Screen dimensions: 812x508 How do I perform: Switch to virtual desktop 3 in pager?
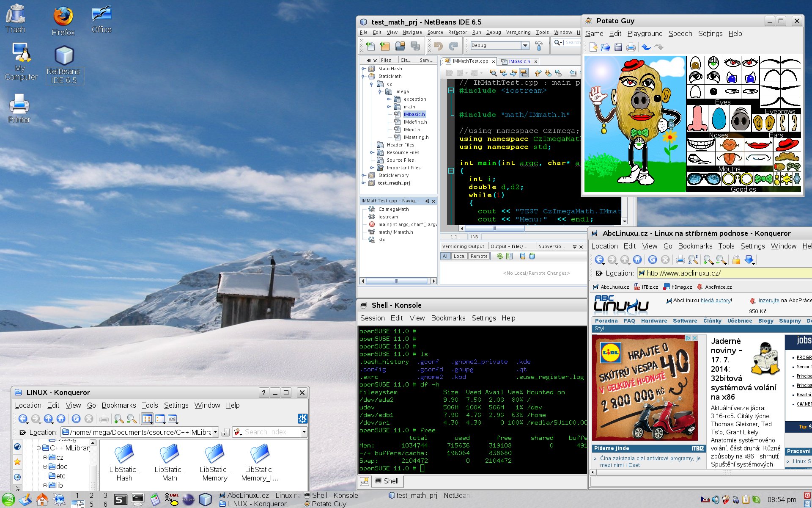105,495
